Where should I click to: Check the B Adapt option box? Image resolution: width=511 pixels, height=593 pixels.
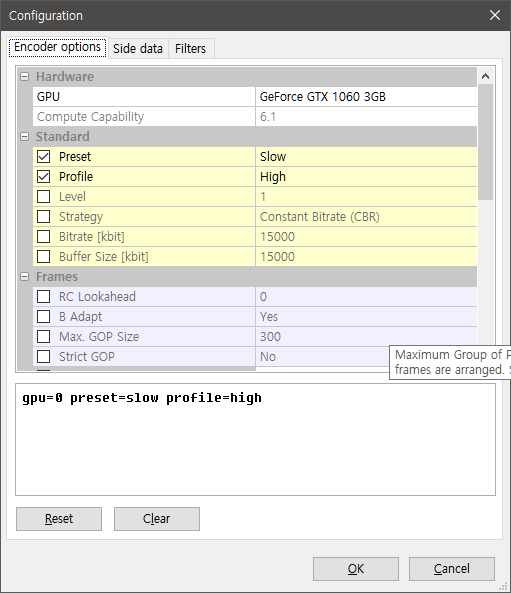point(43,317)
